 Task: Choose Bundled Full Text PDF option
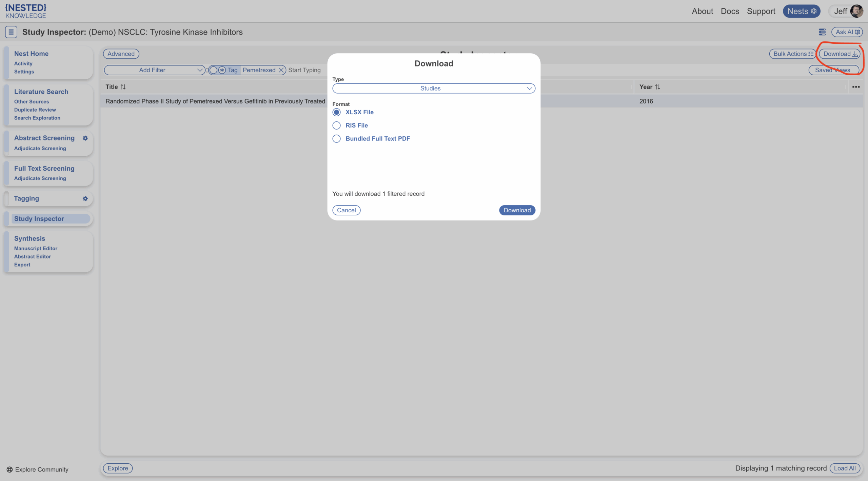(336, 139)
